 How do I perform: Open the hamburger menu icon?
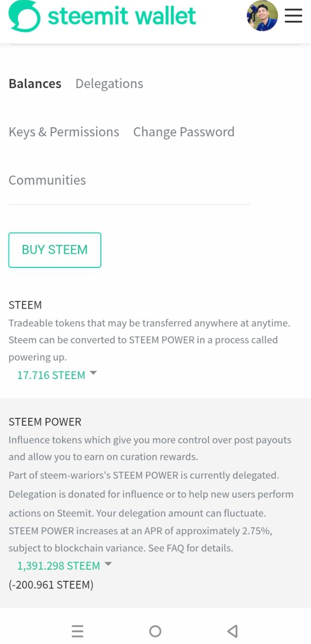pos(294,16)
